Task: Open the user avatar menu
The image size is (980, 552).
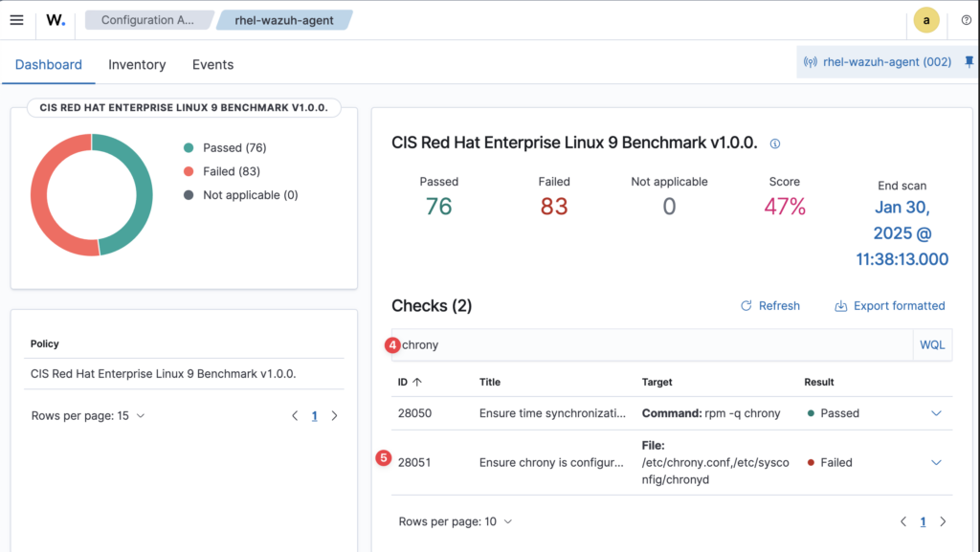Action: point(926,20)
